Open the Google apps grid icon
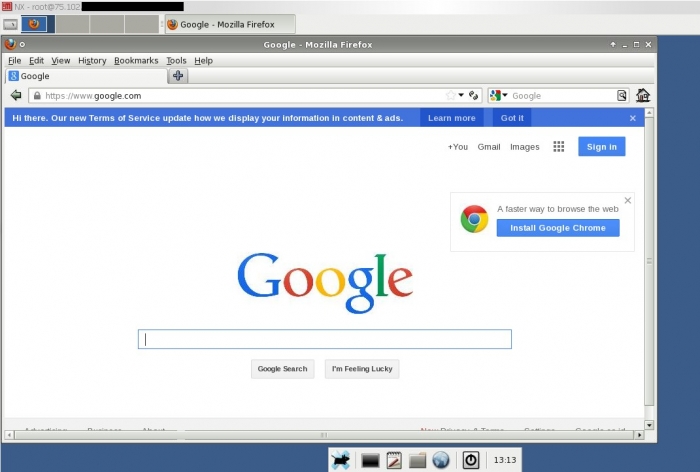 [558, 146]
